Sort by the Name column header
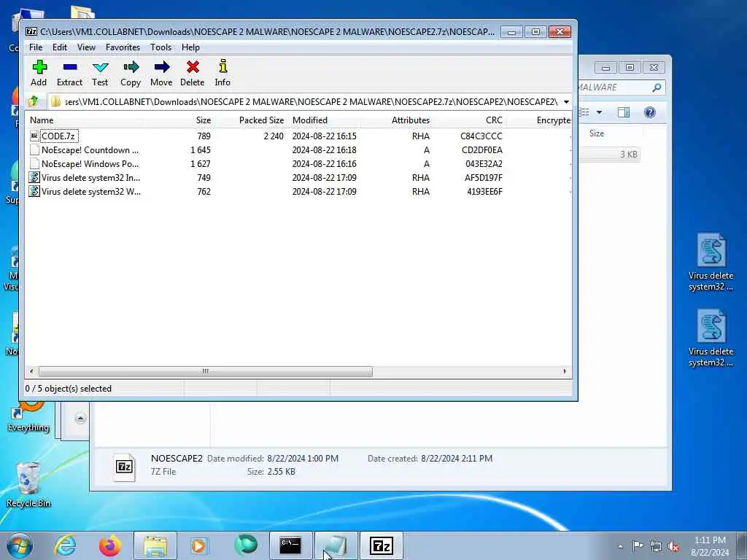The width and height of the screenshot is (747, 560). [84, 120]
